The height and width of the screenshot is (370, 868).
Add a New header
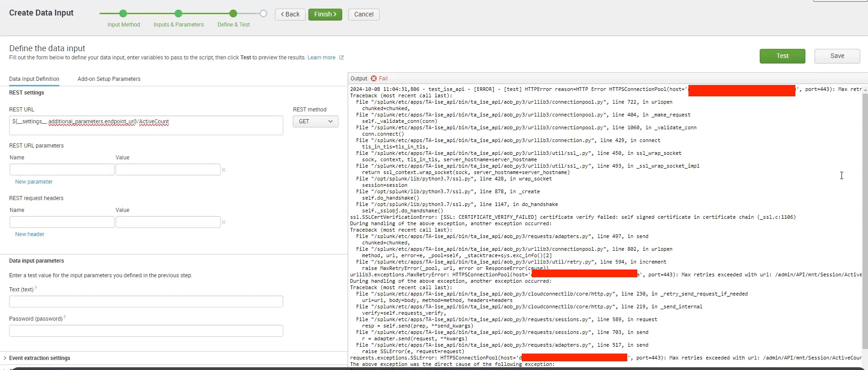(30, 234)
